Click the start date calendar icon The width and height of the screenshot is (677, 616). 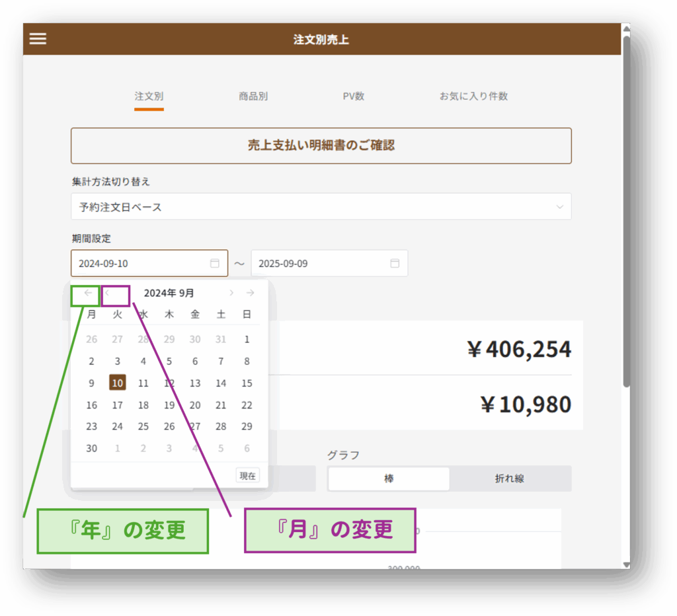(214, 263)
